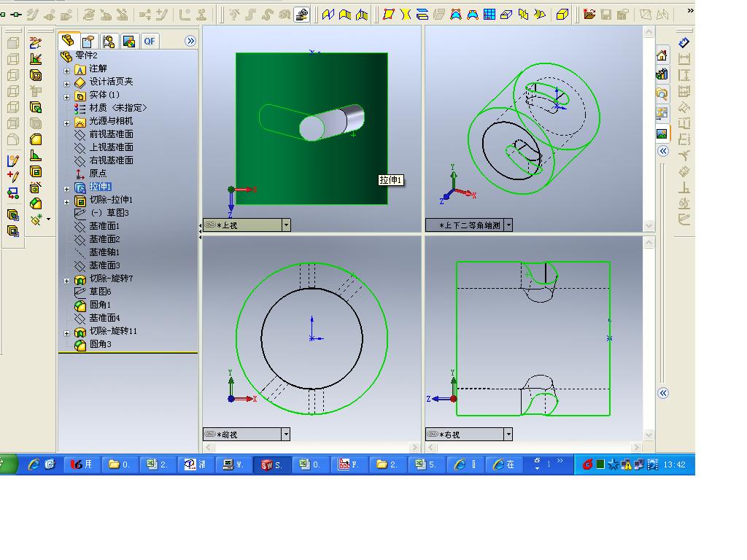The image size is (747, 560).
Task: Select 材质 <未指定> in the tree
Action: (117, 108)
